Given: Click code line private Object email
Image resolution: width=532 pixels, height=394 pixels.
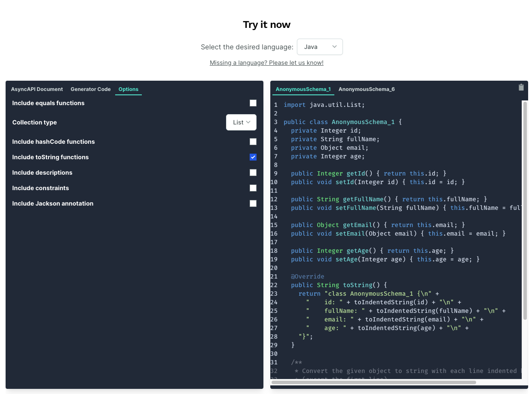Looking at the screenshot, I should pyautogui.click(x=330, y=148).
